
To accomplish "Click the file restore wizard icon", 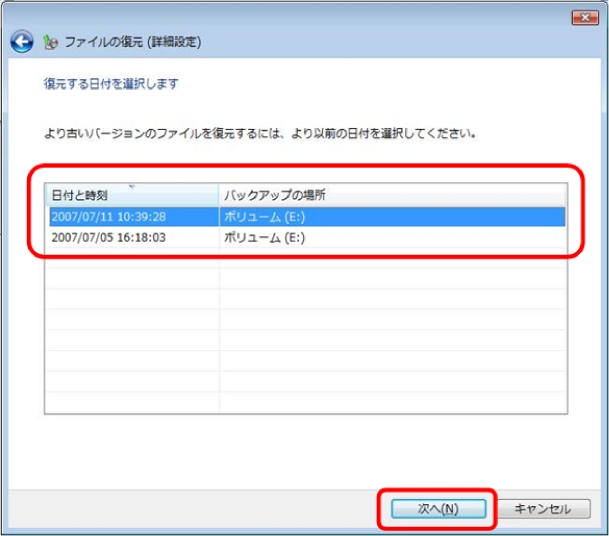I will point(50,42).
